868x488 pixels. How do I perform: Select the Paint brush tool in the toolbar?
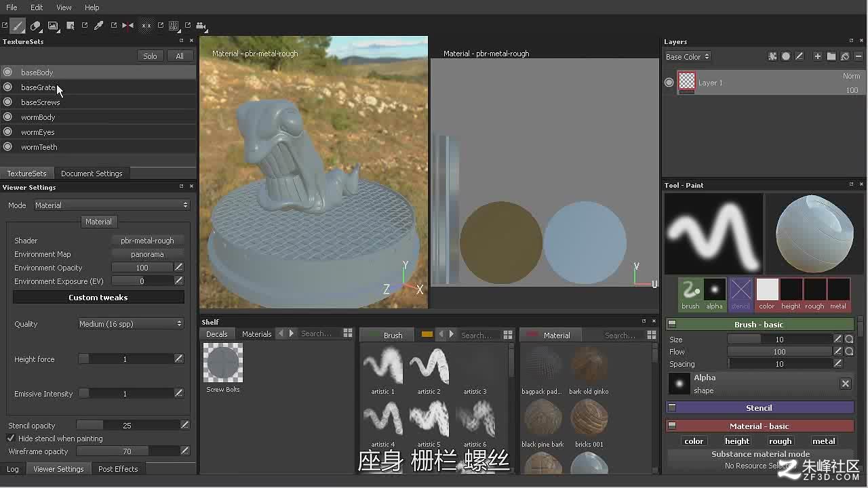coord(18,26)
